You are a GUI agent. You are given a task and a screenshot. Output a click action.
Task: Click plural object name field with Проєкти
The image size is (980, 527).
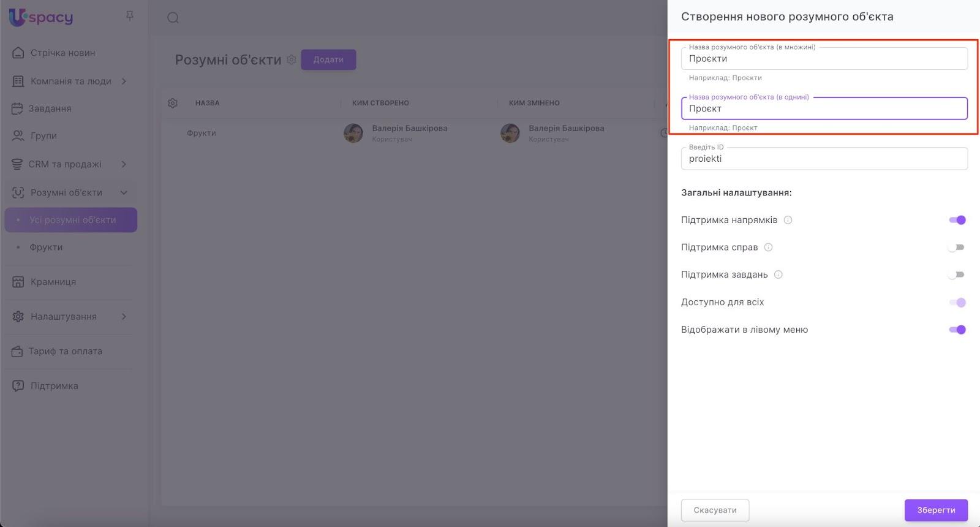[x=824, y=59]
